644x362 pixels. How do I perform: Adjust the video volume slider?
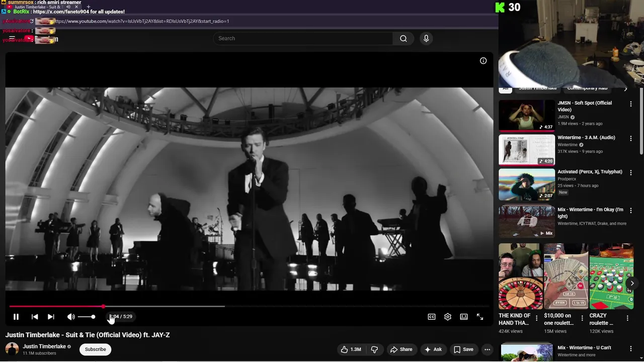click(x=87, y=317)
